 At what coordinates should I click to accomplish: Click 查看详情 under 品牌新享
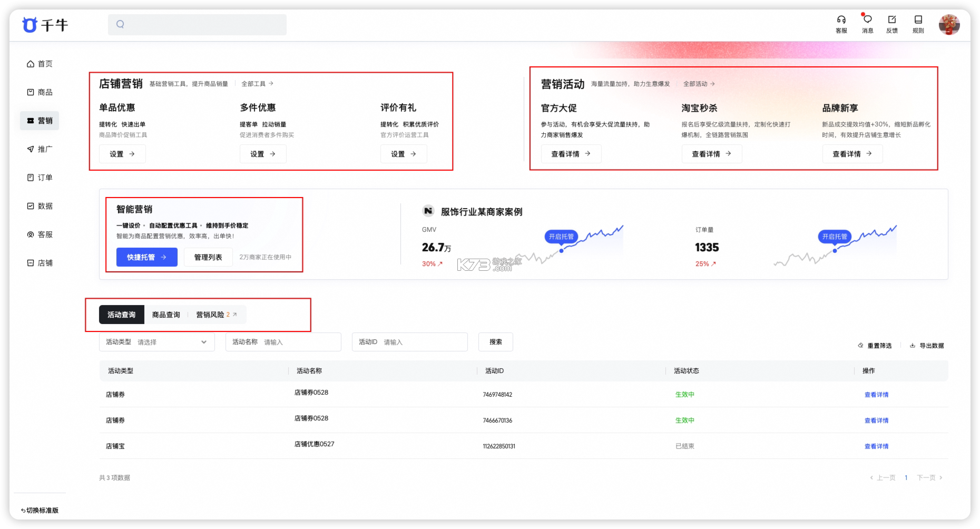click(852, 154)
